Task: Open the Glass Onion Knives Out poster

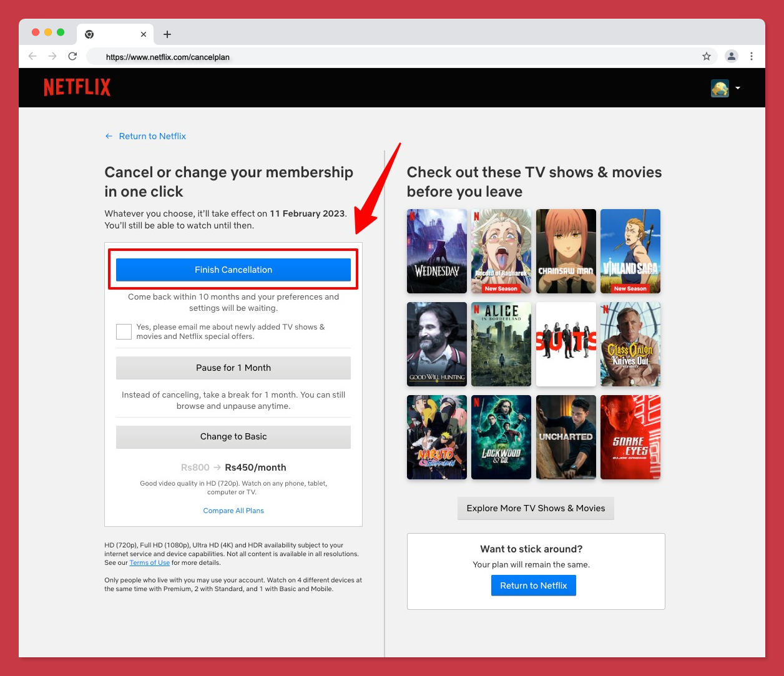Action: click(630, 344)
